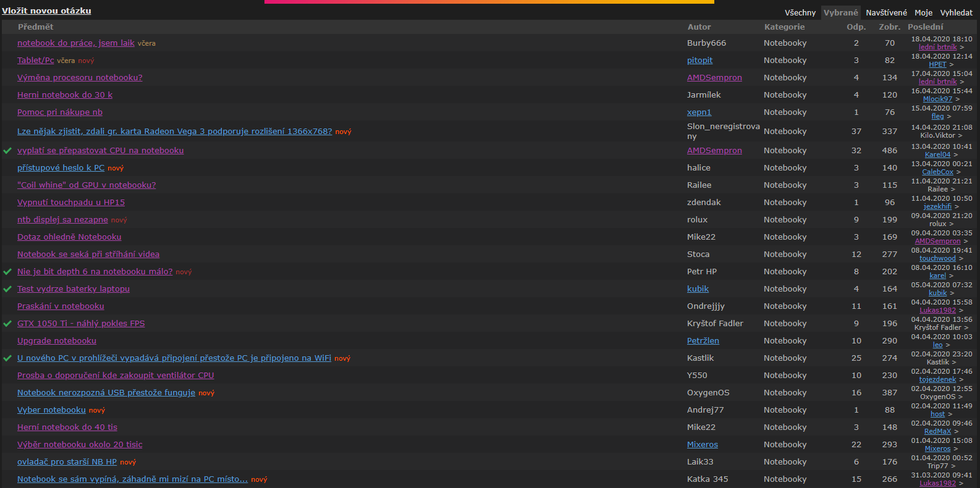Viewport: 980px width, 488px height.
Task: Open "Notebook nerozpozná USB přestože funguje"
Action: [106, 393]
